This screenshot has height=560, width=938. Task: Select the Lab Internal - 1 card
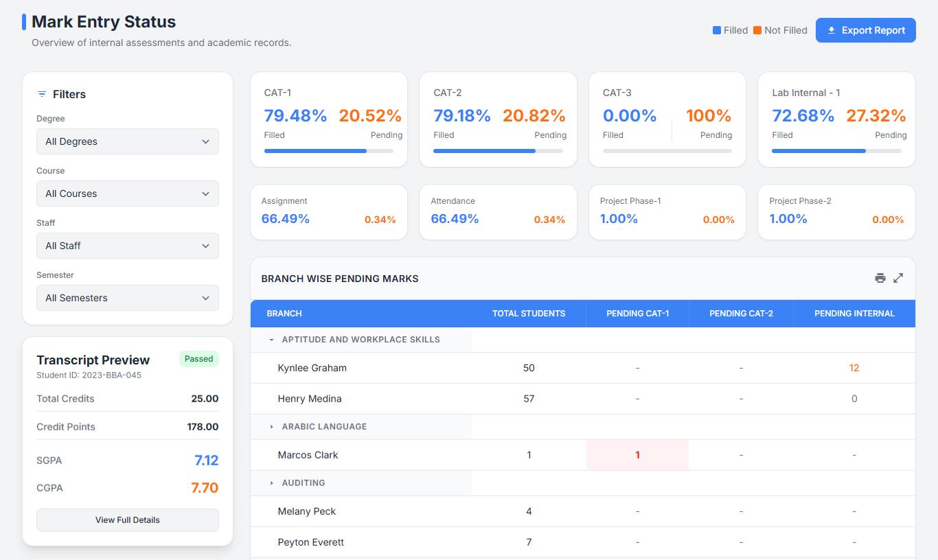coord(836,119)
